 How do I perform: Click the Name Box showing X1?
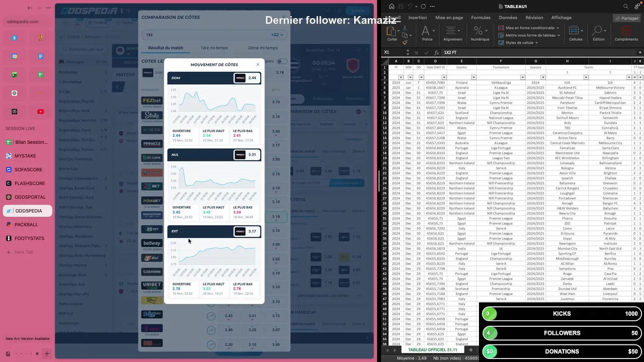pos(395,52)
